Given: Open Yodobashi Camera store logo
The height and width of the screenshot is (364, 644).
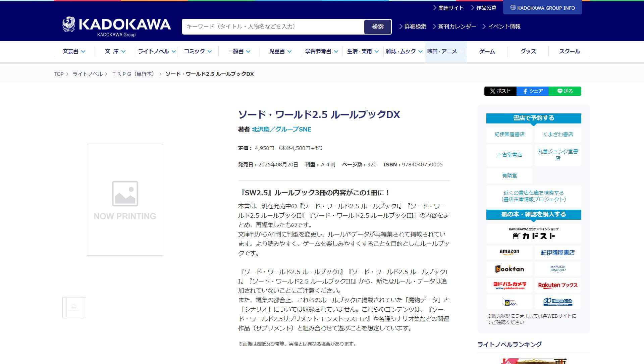Looking at the screenshot, I should 509,285.
